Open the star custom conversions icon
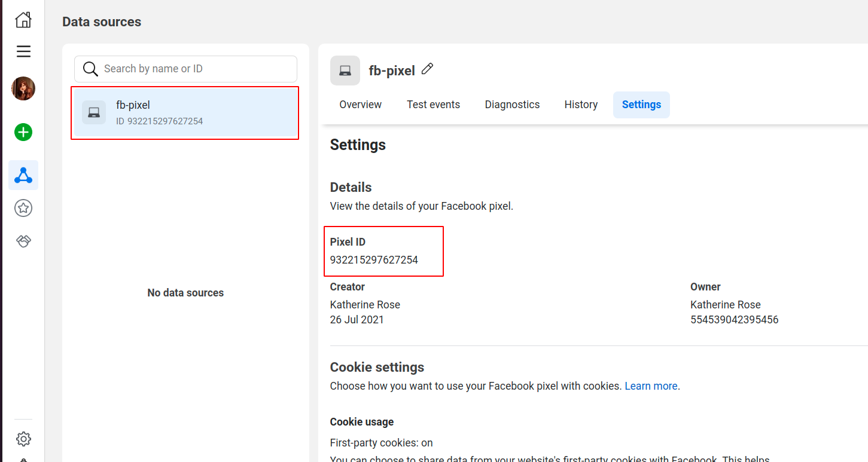868x462 pixels. tap(23, 208)
